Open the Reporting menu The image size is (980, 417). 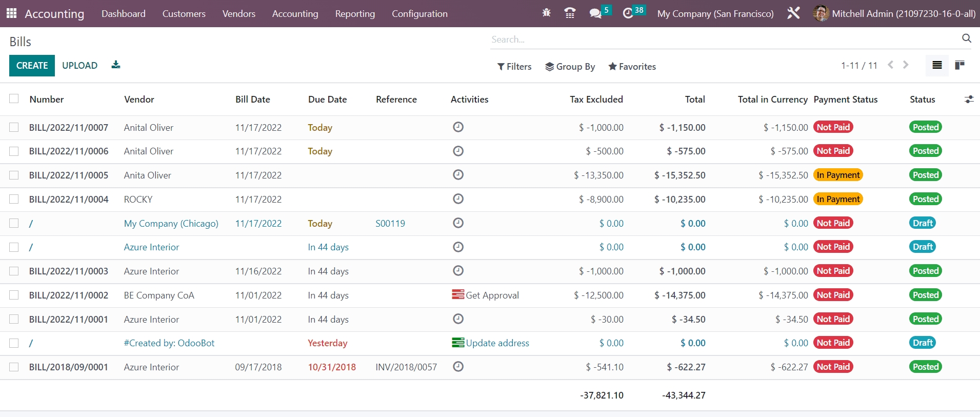point(355,14)
